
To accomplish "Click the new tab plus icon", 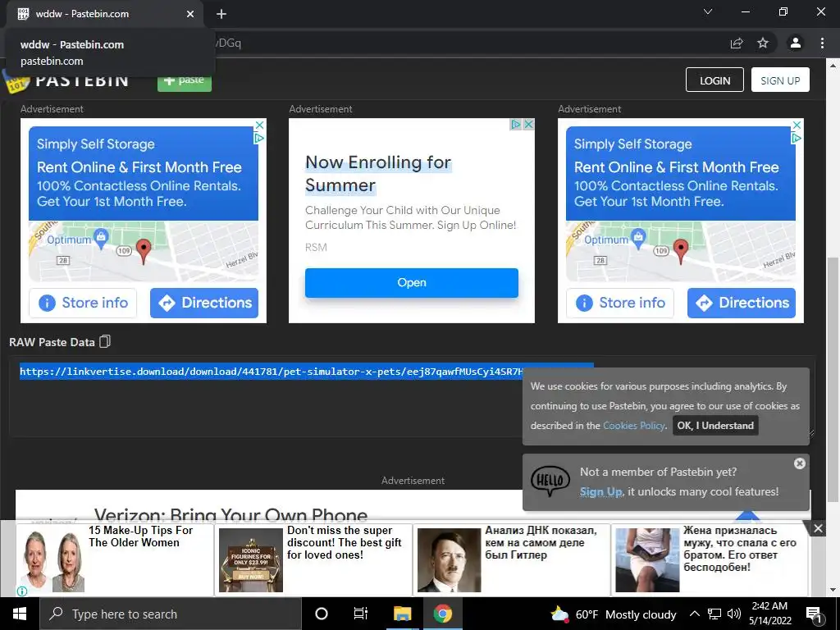I will point(221,14).
